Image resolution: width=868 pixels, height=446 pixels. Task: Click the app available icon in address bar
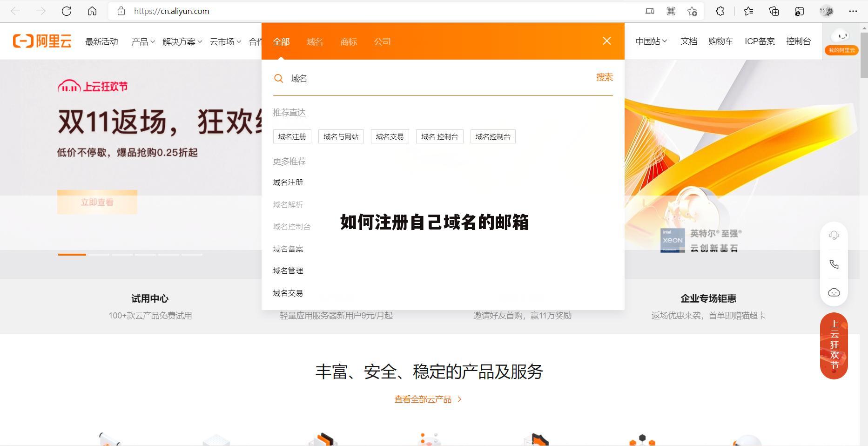pos(650,11)
